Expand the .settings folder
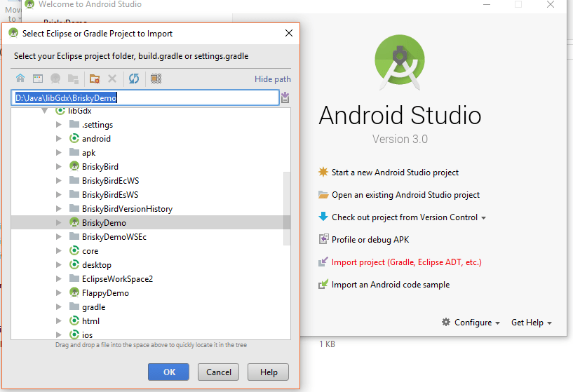Viewport: 573px width, 392px height. pos(58,125)
